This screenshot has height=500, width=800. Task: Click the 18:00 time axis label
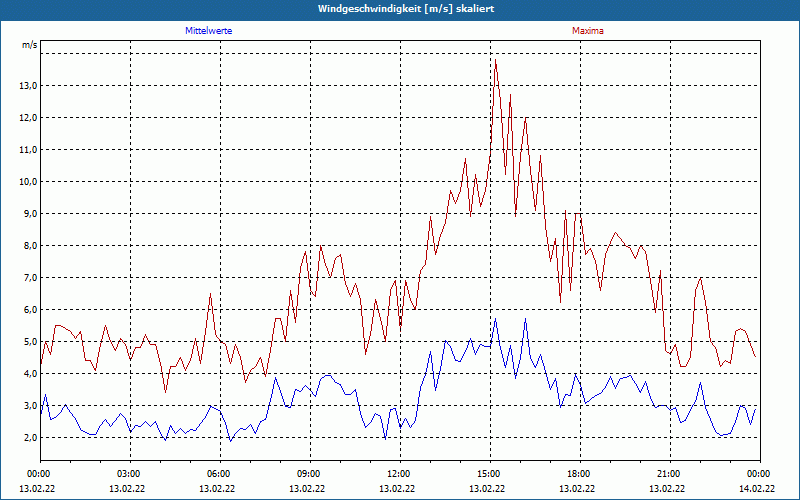(580, 474)
